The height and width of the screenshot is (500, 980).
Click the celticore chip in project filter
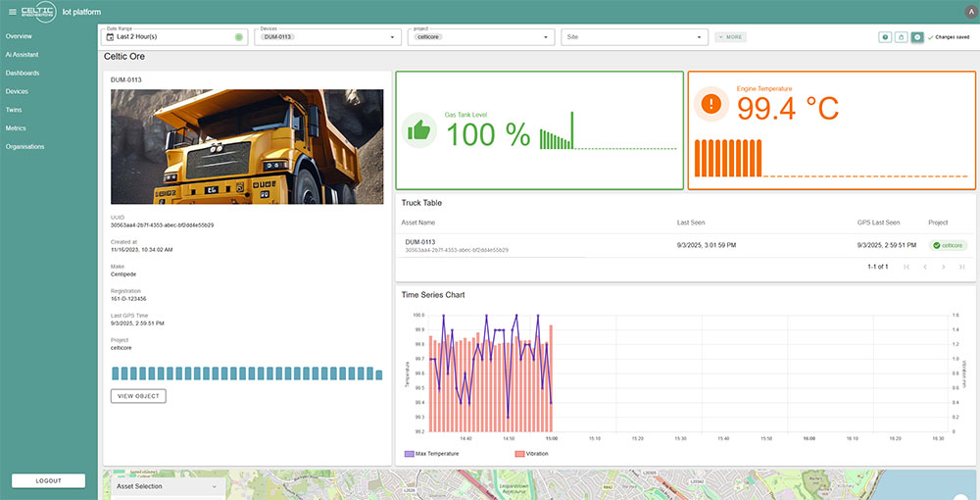[429, 37]
